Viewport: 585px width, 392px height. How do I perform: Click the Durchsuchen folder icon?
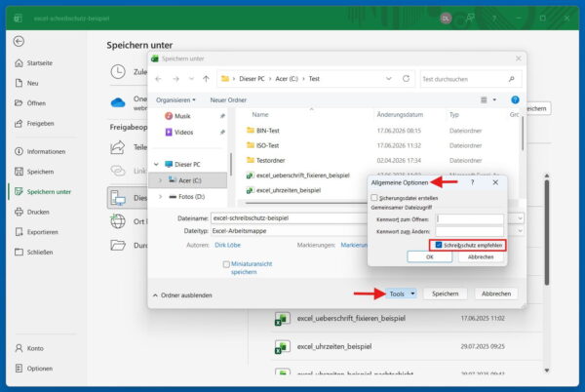point(118,245)
